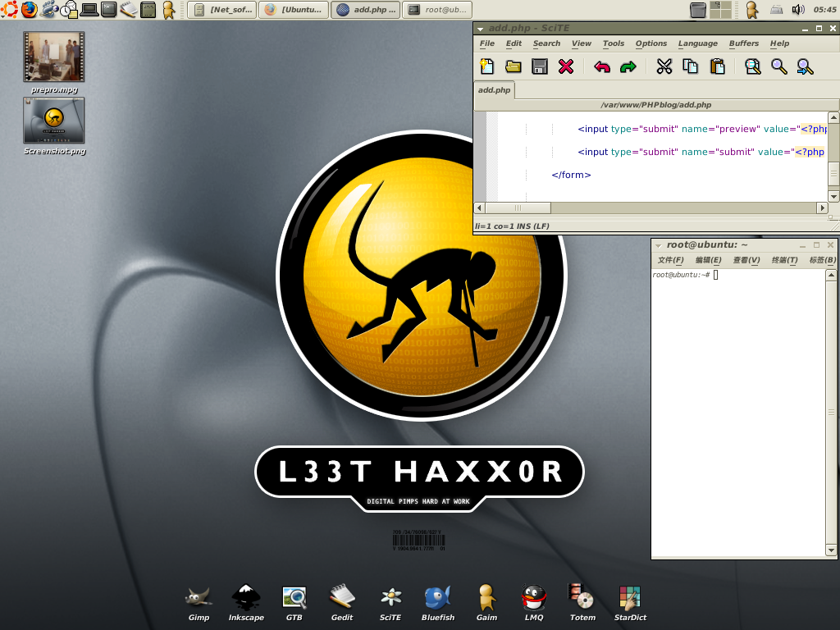The width and height of the screenshot is (840, 630).
Task: Close the buffer with the red X icon
Action: point(566,66)
